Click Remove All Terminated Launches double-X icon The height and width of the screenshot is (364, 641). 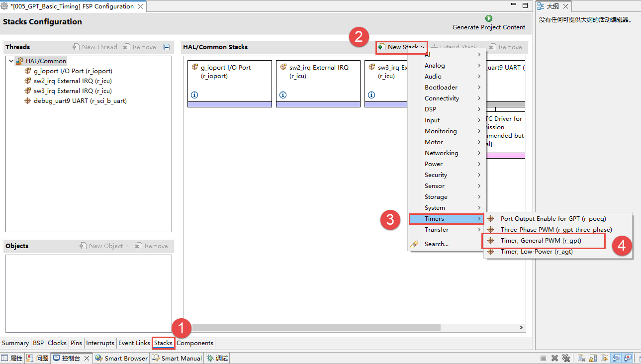566,358
